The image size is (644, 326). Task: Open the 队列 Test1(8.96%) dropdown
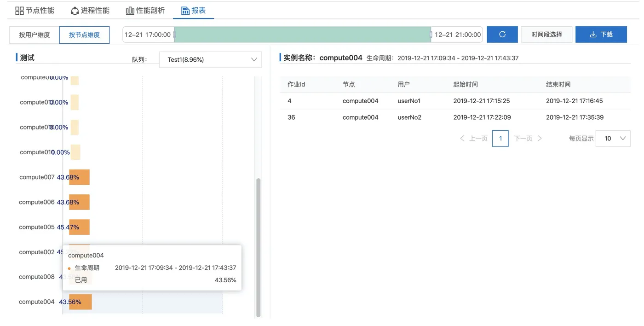(210, 59)
